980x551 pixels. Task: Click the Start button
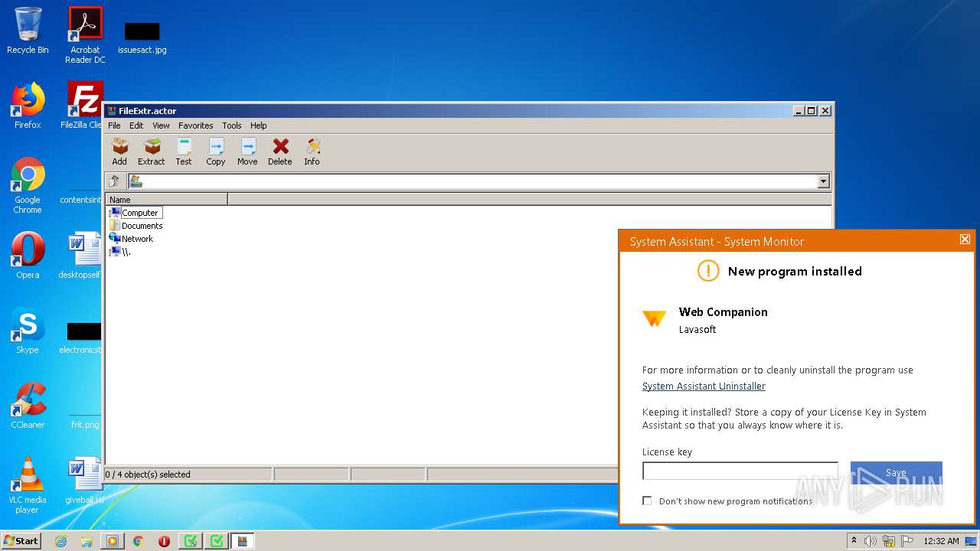click(21, 540)
